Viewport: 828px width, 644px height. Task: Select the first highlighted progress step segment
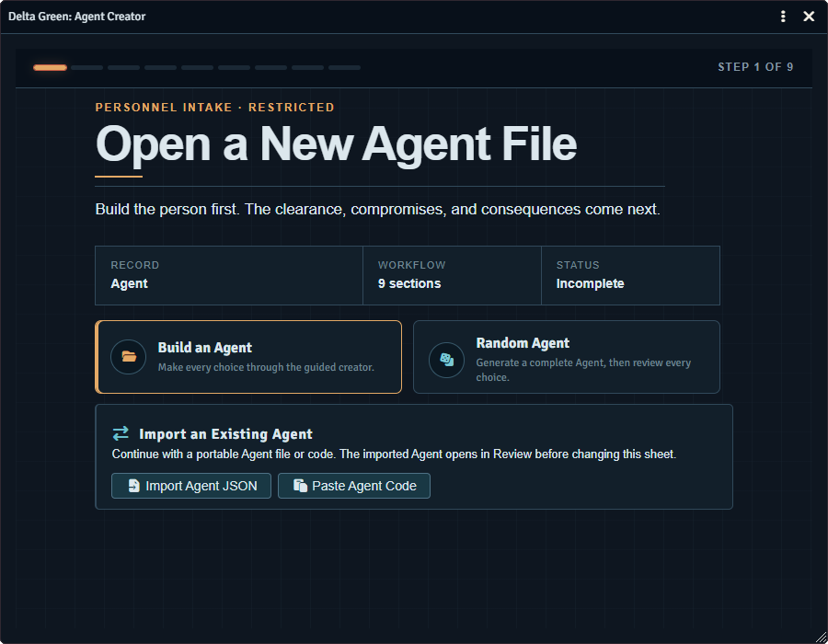tap(51, 67)
